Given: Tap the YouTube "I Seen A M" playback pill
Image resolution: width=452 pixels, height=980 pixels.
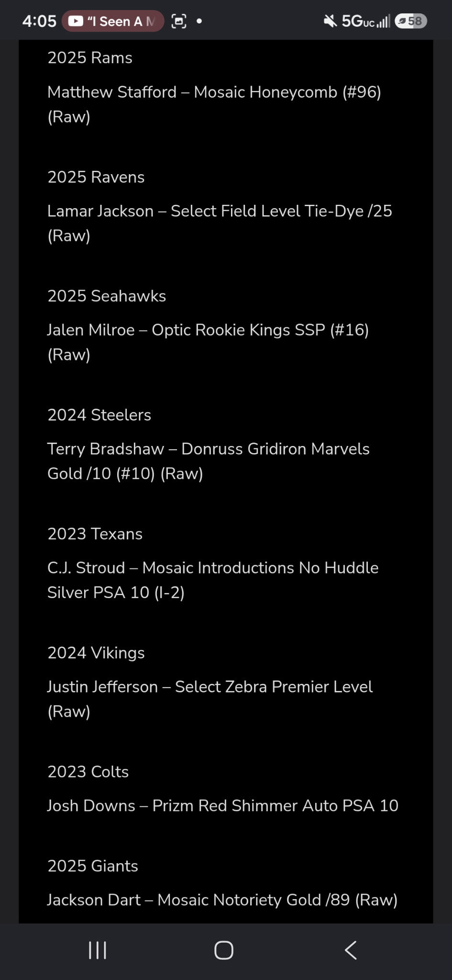Looking at the screenshot, I should coord(113,21).
